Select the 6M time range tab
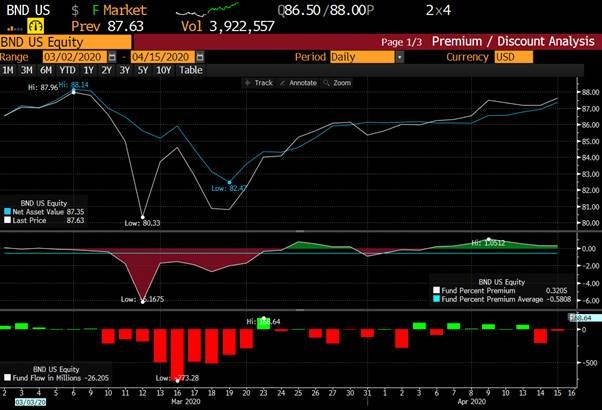Viewport: 602px width, 410px height. (x=46, y=70)
